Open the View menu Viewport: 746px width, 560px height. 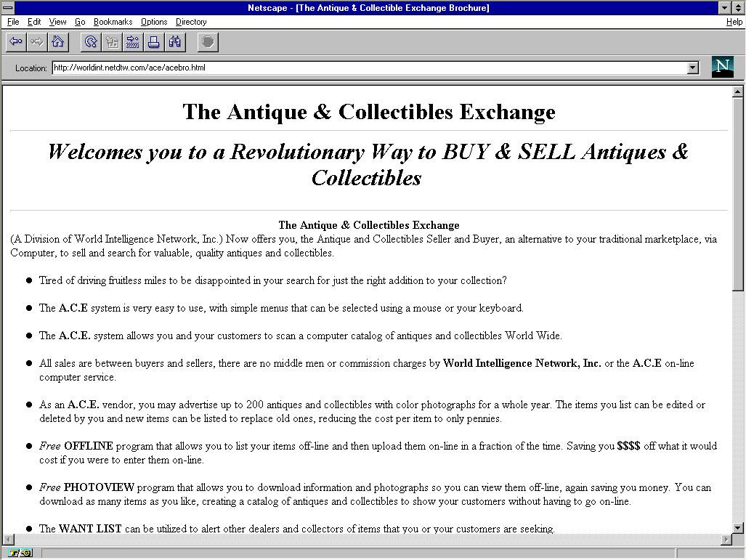point(57,22)
